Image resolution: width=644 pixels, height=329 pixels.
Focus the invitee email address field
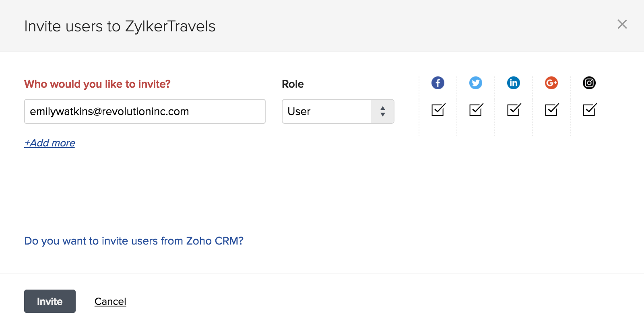pyautogui.click(x=145, y=111)
